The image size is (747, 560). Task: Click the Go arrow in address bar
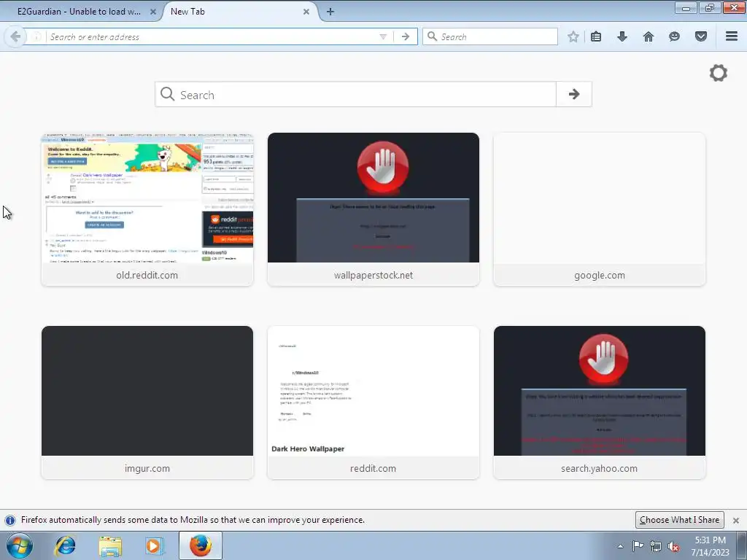(x=406, y=36)
